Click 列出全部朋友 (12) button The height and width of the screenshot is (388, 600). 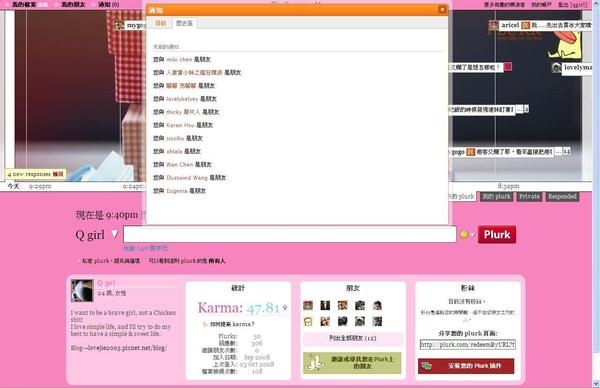point(353,338)
